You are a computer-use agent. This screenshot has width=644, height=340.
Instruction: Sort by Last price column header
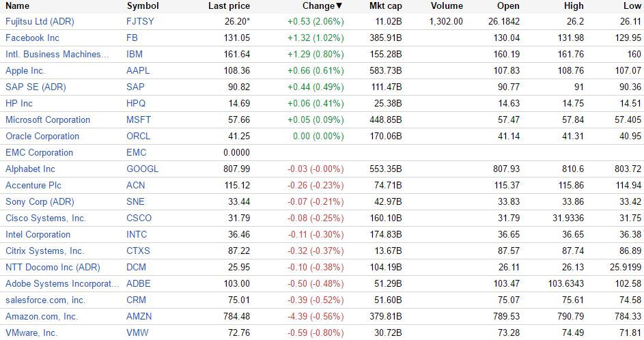tap(229, 5)
